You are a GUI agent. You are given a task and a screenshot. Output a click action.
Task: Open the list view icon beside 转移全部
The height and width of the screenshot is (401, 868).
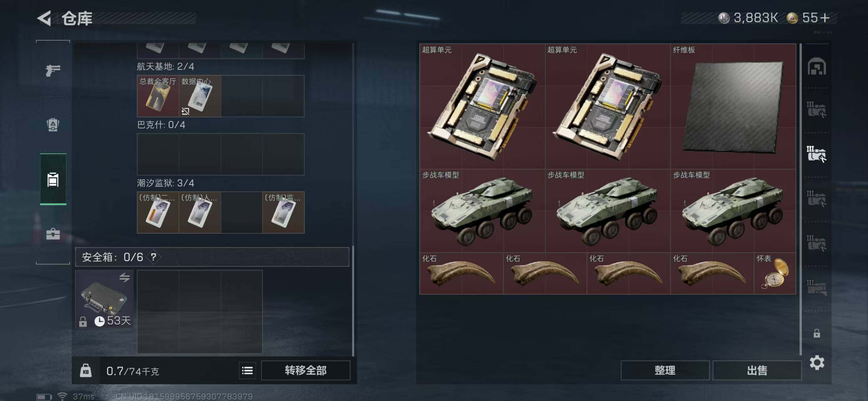(247, 371)
